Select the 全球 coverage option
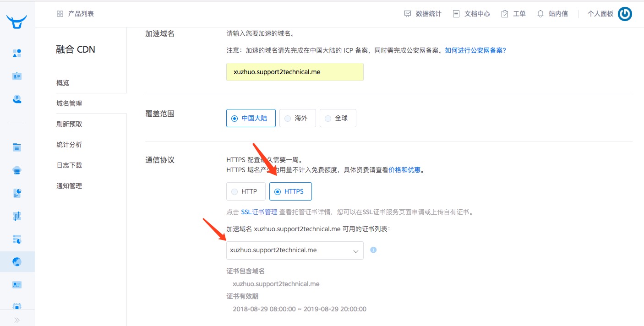 (x=338, y=118)
